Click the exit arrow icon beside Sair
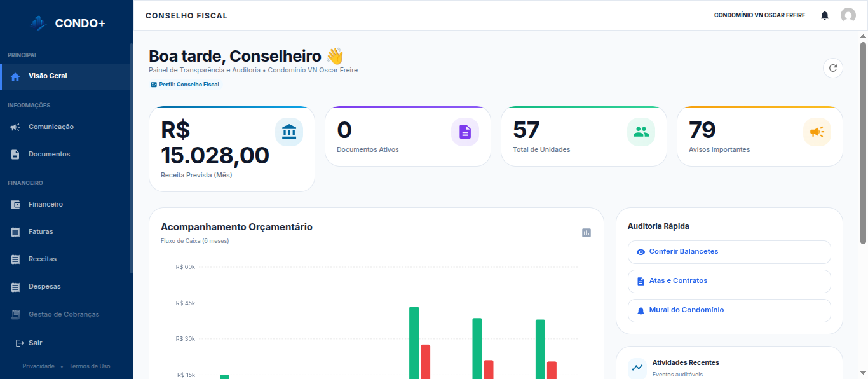This screenshot has height=379, width=868. (20, 343)
